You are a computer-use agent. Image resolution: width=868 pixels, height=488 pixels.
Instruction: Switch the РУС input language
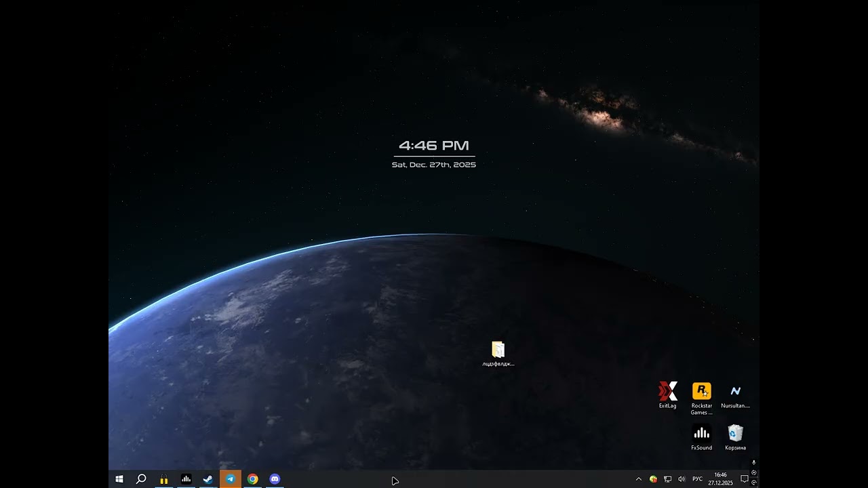(698, 479)
